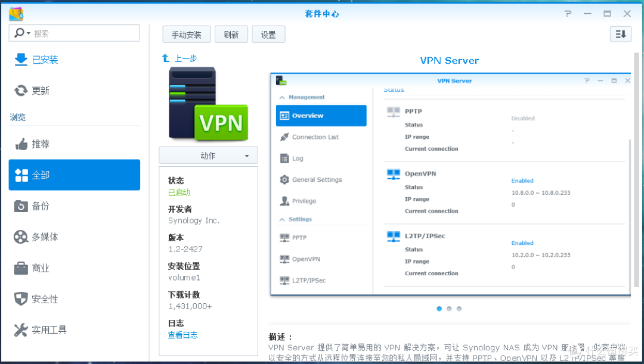This screenshot has width=644, height=364.
Task: Click the Connection List plug icon
Action: 284,137
